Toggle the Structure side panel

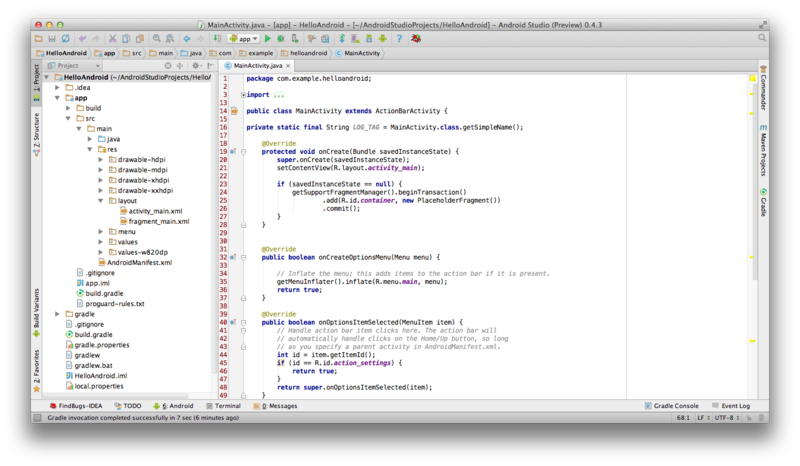tap(37, 134)
